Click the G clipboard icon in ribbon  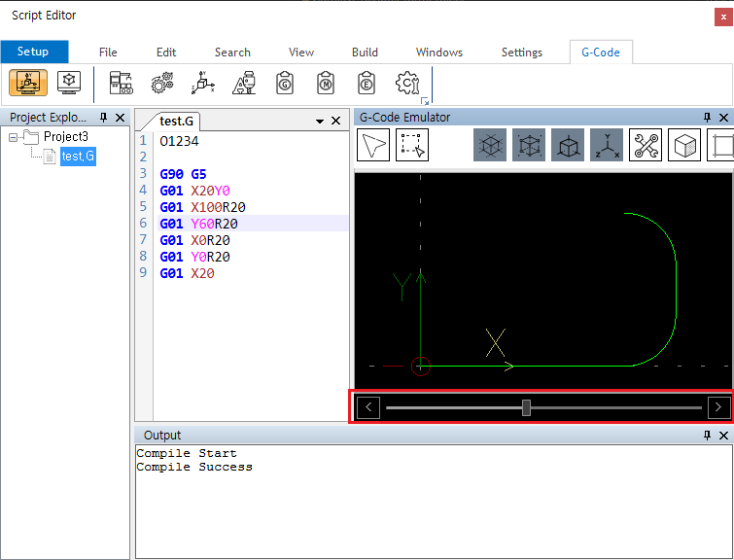[x=285, y=84]
